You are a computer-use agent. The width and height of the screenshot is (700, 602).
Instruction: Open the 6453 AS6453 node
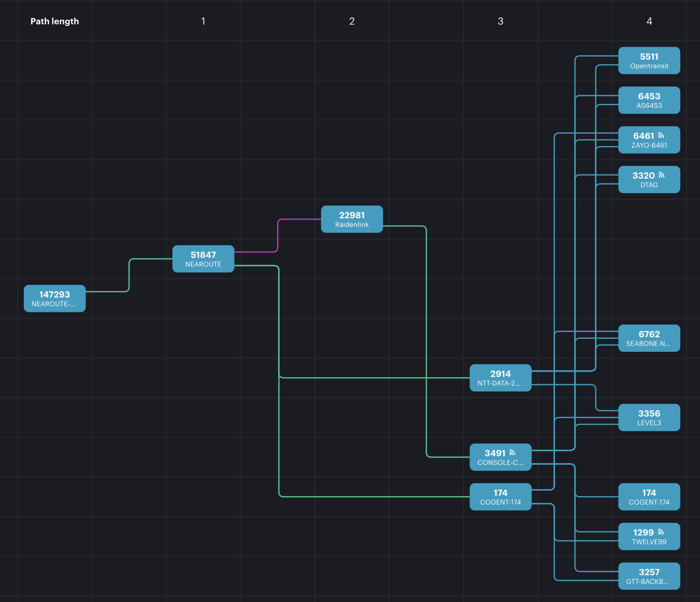649,100
